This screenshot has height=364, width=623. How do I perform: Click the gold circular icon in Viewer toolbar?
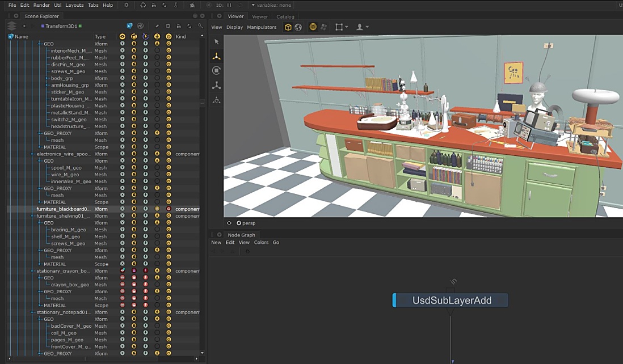coord(313,27)
